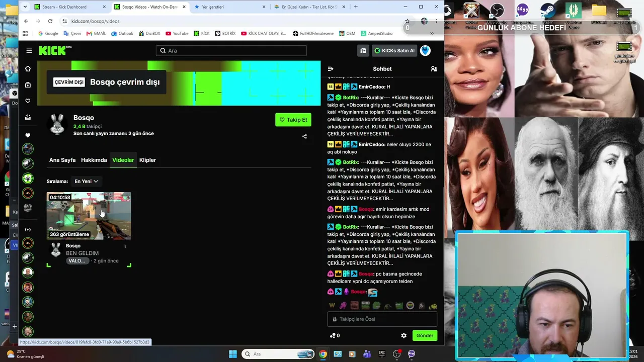Open the Windows Start menu
The height and width of the screenshot is (362, 644).
click(x=233, y=354)
